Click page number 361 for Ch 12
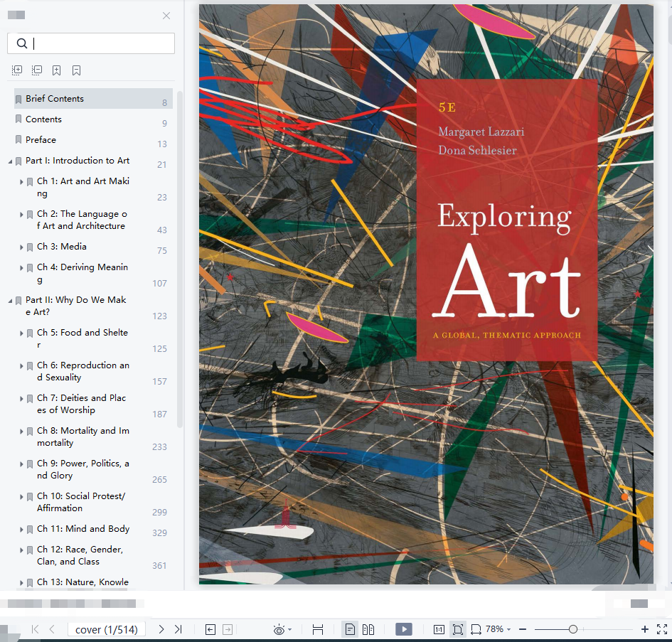Viewport: 672px width, 642px height. [159, 566]
